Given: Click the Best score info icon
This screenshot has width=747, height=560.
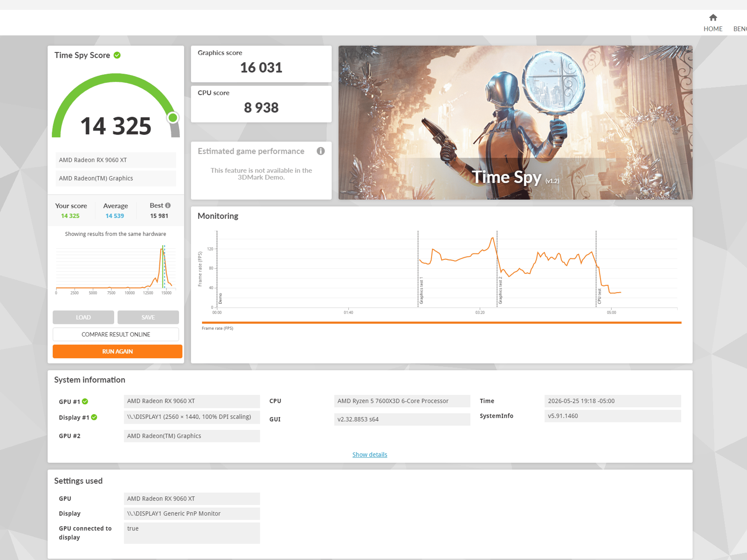Looking at the screenshot, I should point(168,205).
